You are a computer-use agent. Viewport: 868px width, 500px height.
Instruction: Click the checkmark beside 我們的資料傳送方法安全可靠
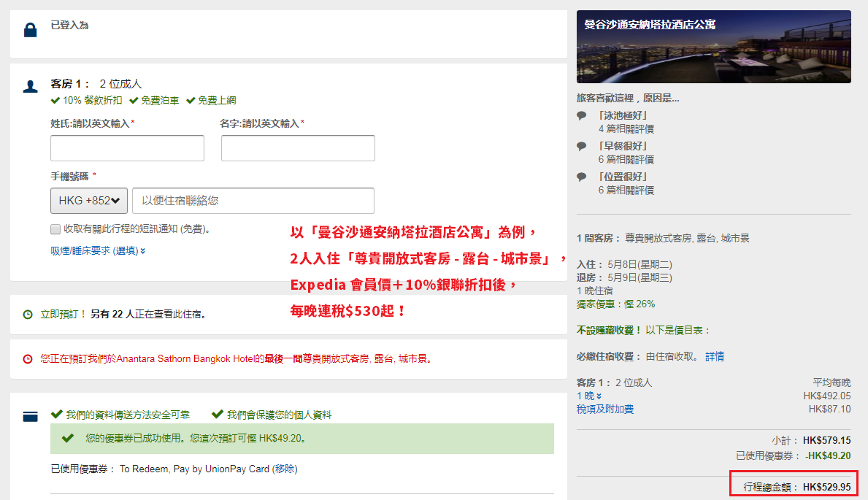click(x=56, y=414)
